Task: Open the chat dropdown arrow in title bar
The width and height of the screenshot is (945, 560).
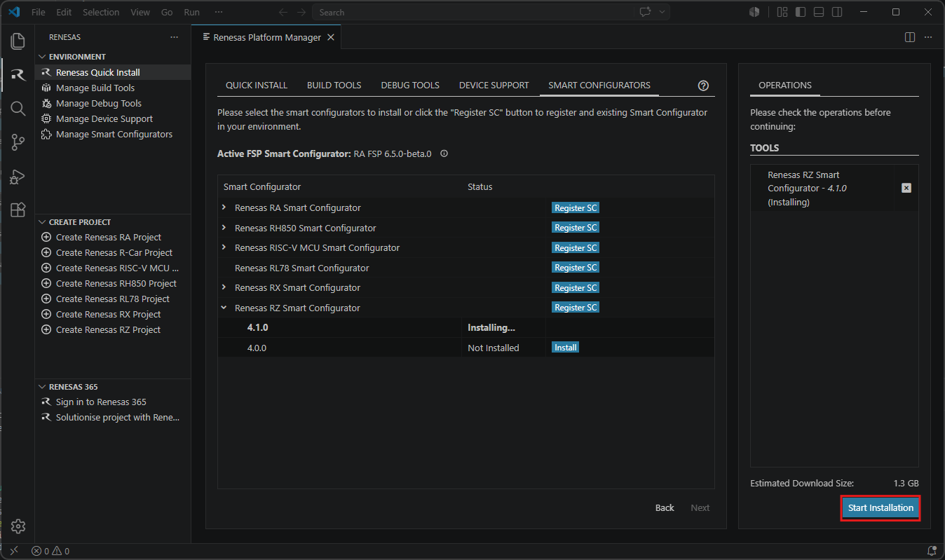Action: pyautogui.click(x=662, y=12)
